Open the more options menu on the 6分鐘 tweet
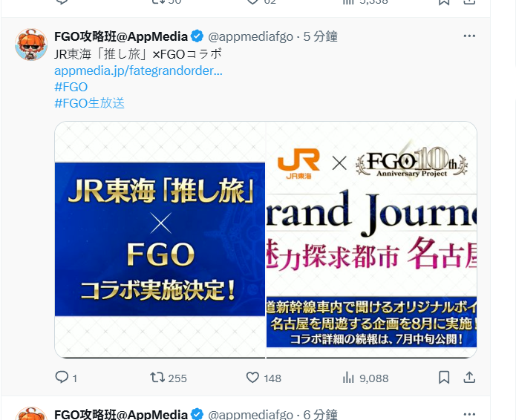Screen dimensions: 516x420 pos(469,414)
